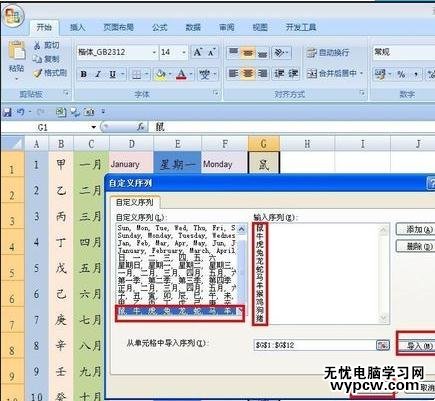Click the Comma Style icon
This screenshot has height=401, width=435.
click(x=416, y=74)
